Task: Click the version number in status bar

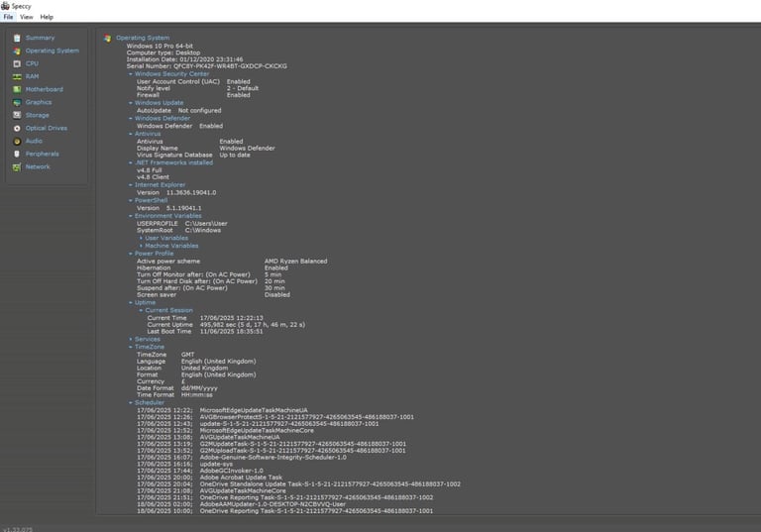Action: [x=18, y=530]
